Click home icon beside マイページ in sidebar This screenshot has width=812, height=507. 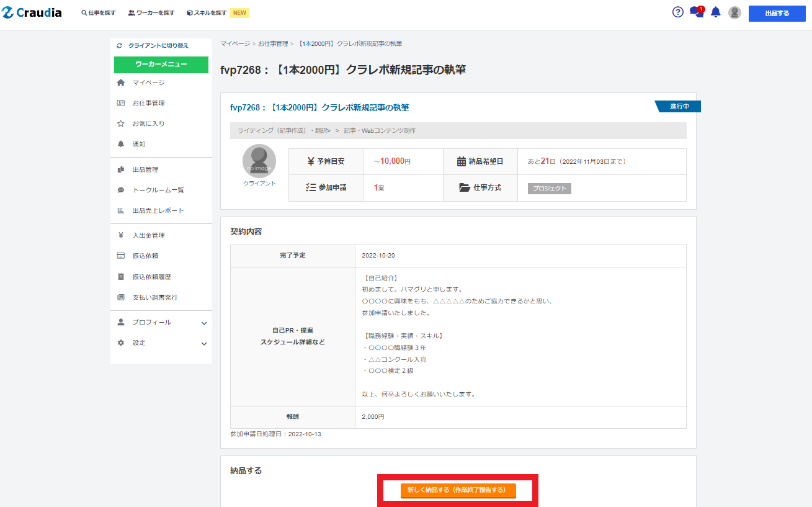[x=121, y=83]
